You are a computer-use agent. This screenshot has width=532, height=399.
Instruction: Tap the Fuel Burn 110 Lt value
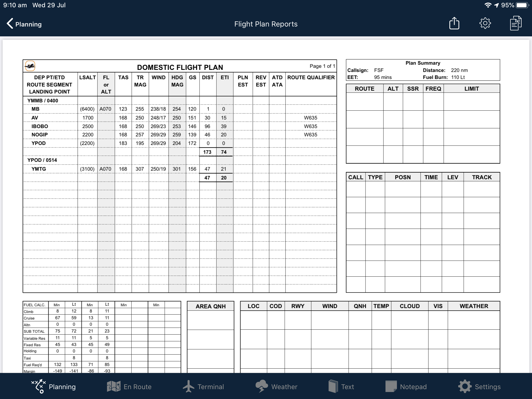click(x=458, y=77)
